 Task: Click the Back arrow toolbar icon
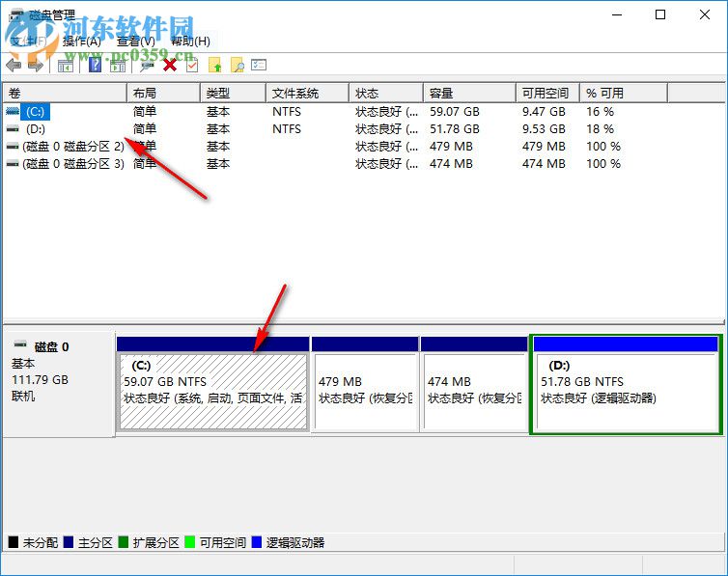pos(14,66)
